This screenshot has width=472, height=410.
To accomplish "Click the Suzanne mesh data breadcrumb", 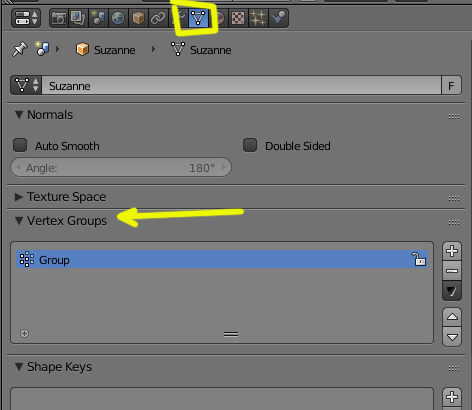I will tap(201, 50).
